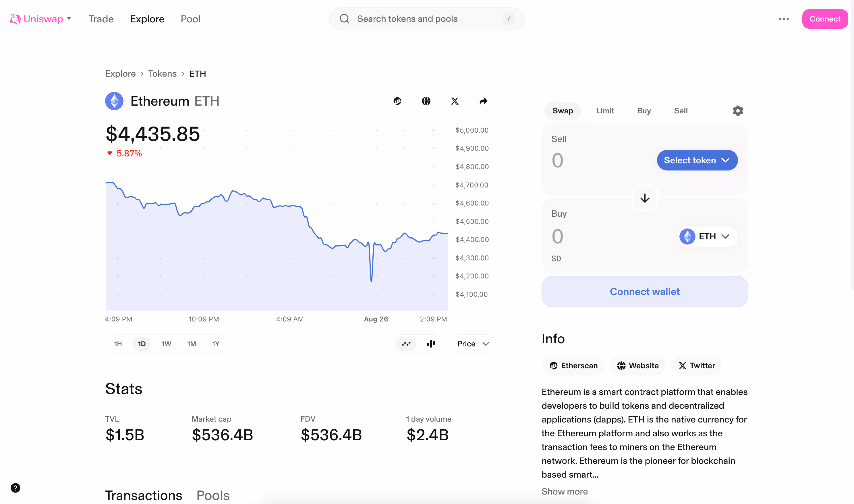The image size is (854, 504).
Task: Go to Explore breadcrumb link
Action: [120, 74]
